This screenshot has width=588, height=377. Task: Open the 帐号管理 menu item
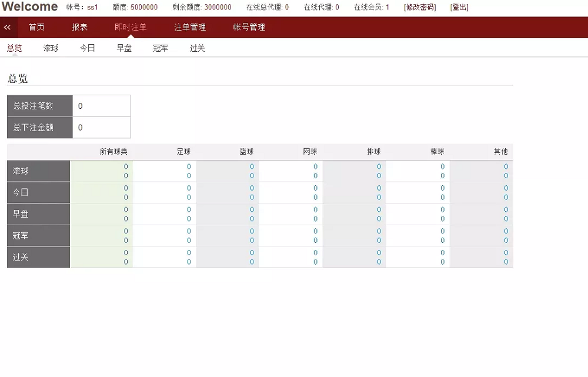coord(250,27)
